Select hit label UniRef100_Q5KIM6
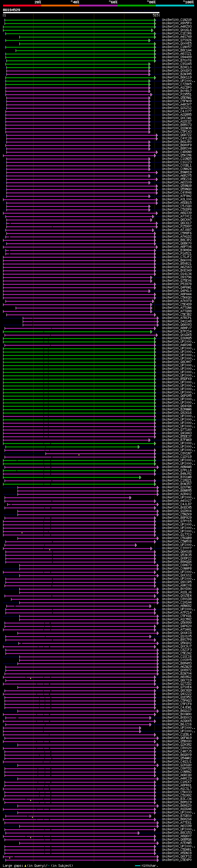The image size is (197, 868). 177,155
